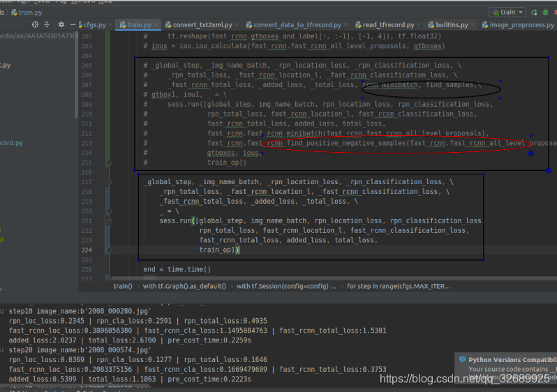Click console line 'step20 image_name:b'2008_000574.jpg''
The height and width of the screenshot is (392, 557).
pos(80,350)
